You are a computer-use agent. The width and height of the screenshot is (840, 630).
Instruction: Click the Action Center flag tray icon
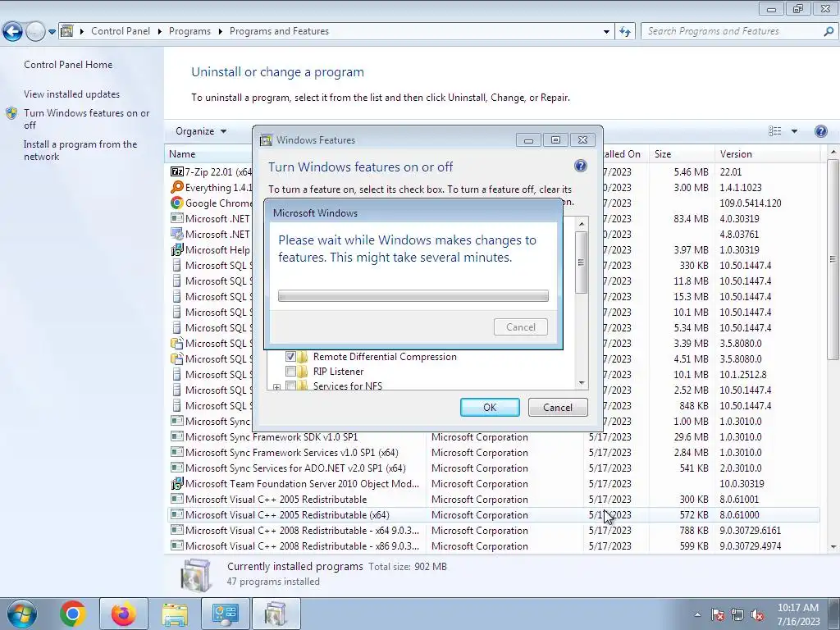point(718,615)
